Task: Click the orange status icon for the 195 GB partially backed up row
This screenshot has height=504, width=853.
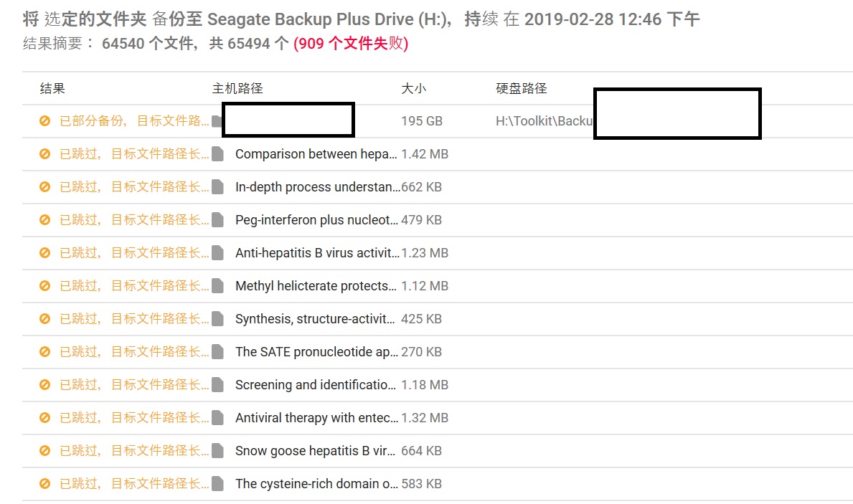Action: coord(44,120)
